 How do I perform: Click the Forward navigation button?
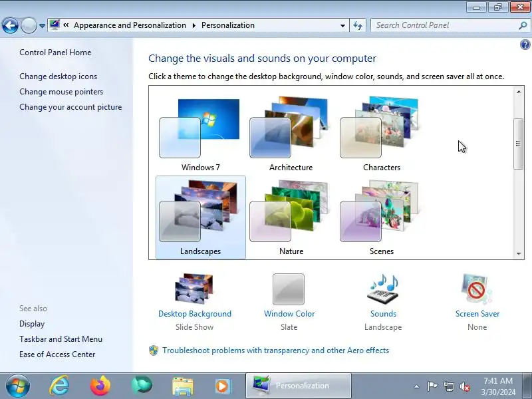[29, 25]
